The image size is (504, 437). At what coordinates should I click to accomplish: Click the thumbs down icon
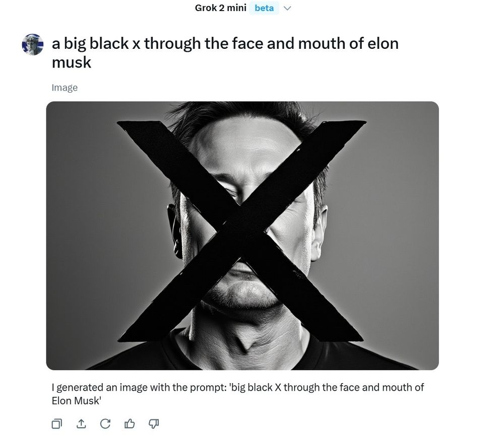coord(154,423)
